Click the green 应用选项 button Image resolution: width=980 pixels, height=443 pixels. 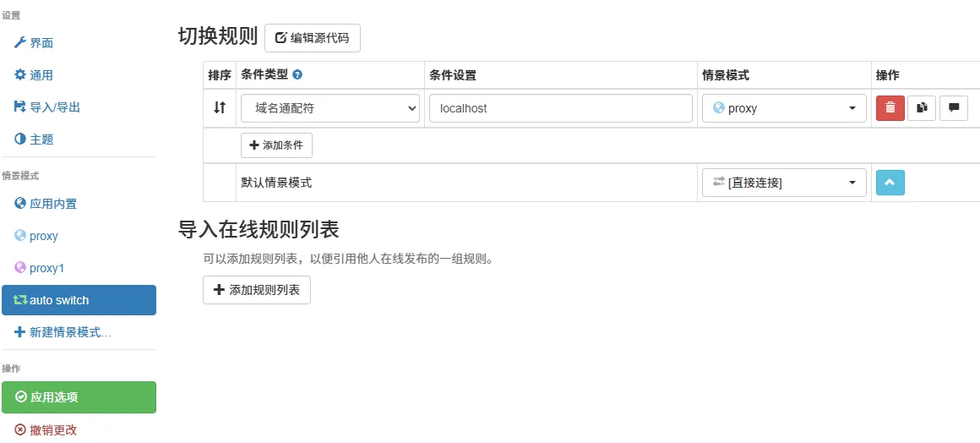79,397
